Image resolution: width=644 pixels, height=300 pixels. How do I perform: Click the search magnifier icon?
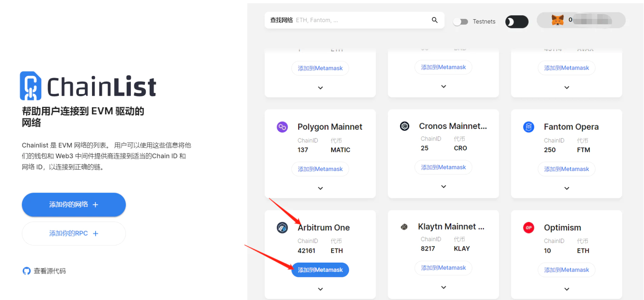point(435,20)
